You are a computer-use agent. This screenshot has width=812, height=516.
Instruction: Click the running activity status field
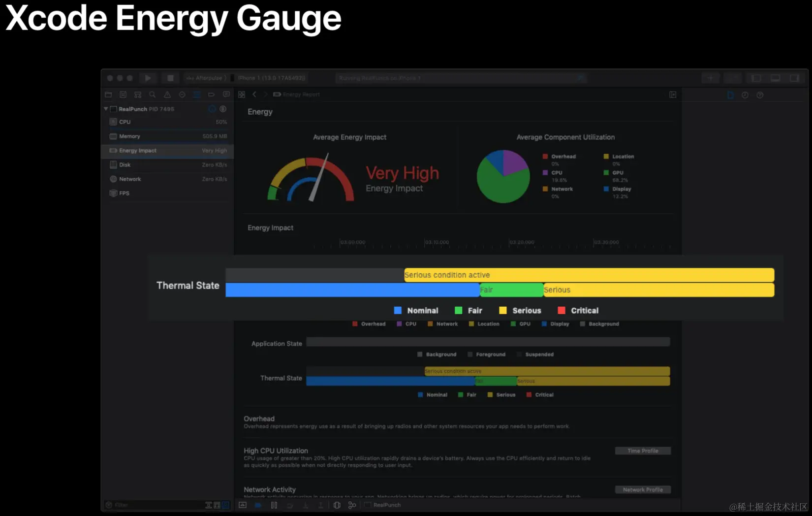(461, 78)
